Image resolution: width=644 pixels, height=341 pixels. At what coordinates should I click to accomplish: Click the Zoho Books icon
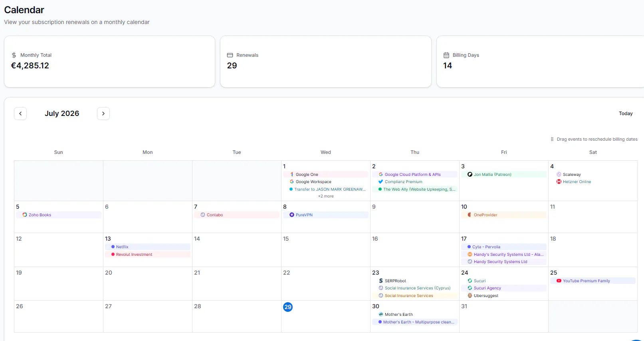pos(25,215)
